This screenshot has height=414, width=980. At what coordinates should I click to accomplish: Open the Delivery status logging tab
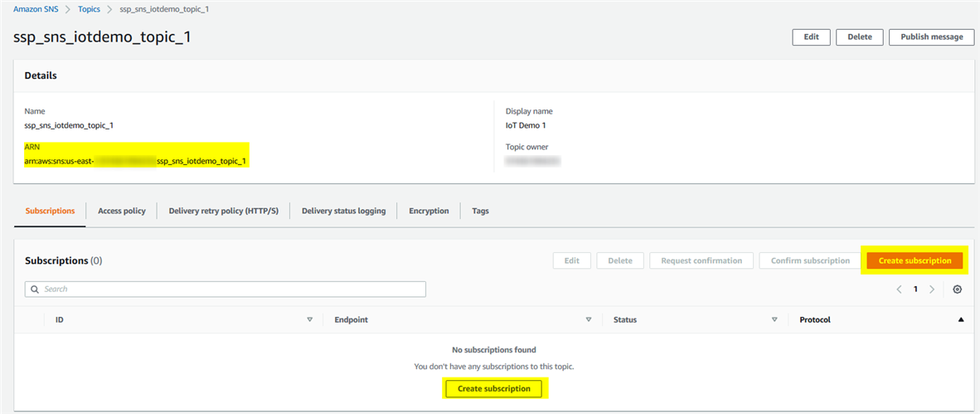[343, 211]
